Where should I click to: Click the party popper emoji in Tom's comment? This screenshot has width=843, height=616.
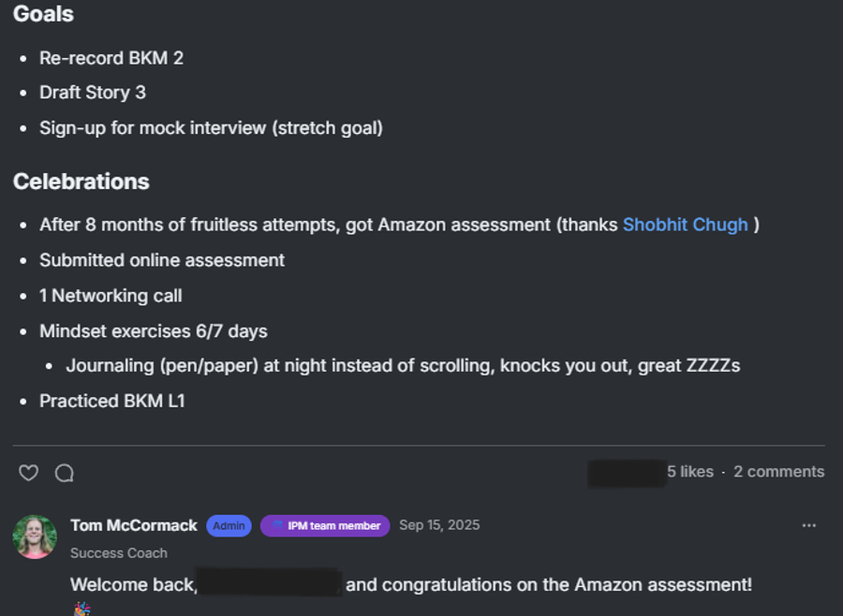(x=81, y=609)
